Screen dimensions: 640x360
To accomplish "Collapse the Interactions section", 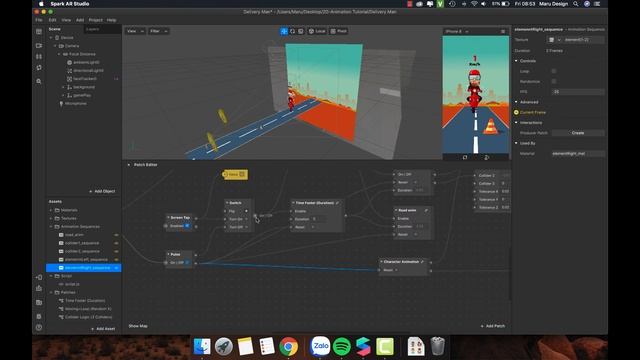I will (516, 122).
